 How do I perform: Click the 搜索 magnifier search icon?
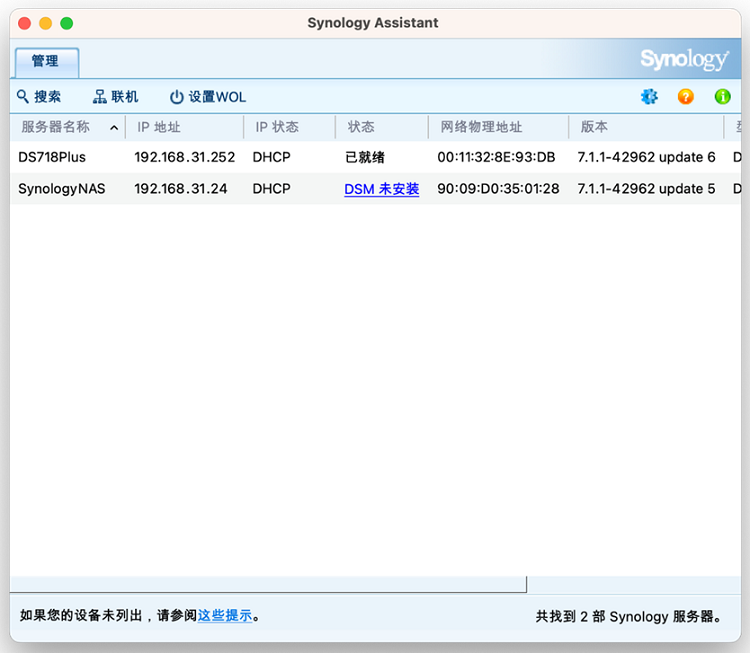pyautogui.click(x=23, y=97)
